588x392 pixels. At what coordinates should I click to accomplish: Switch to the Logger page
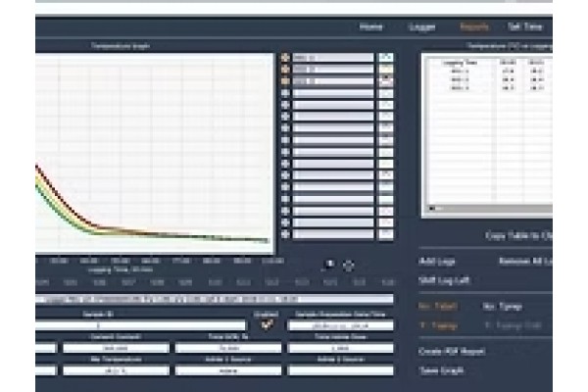click(x=421, y=27)
